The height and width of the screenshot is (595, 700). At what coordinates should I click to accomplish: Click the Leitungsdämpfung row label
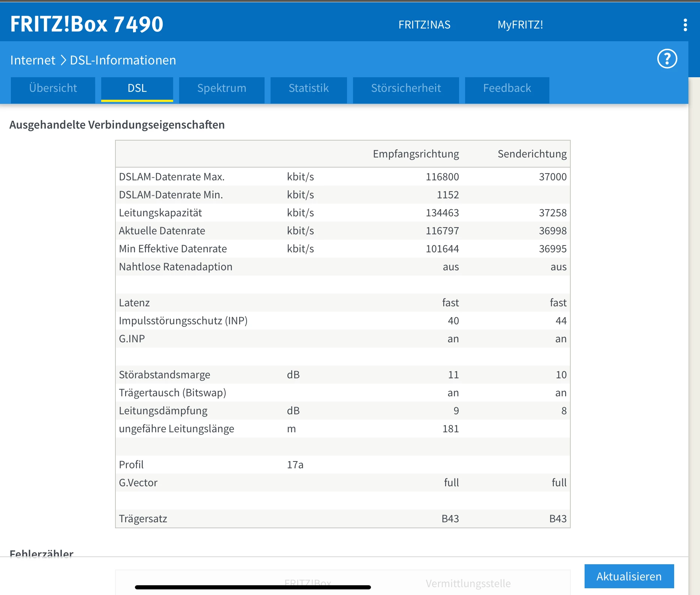163,411
